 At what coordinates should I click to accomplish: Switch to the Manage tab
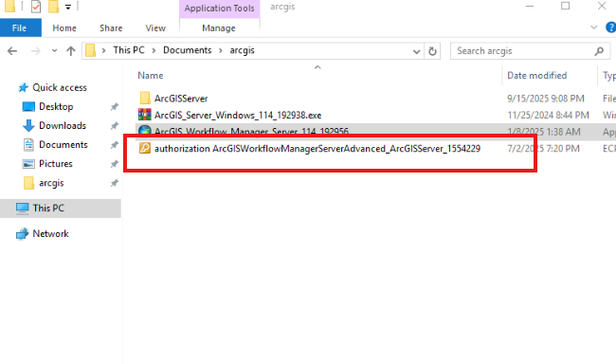tap(219, 28)
